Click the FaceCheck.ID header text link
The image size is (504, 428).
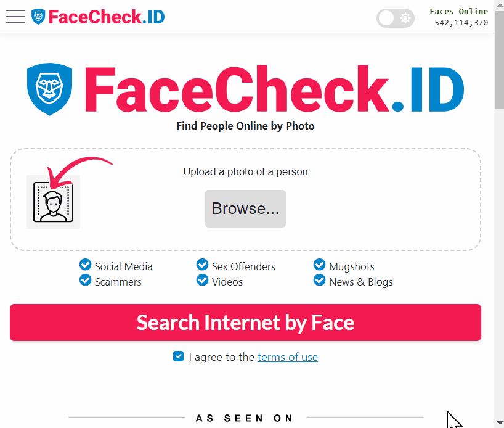pos(107,17)
